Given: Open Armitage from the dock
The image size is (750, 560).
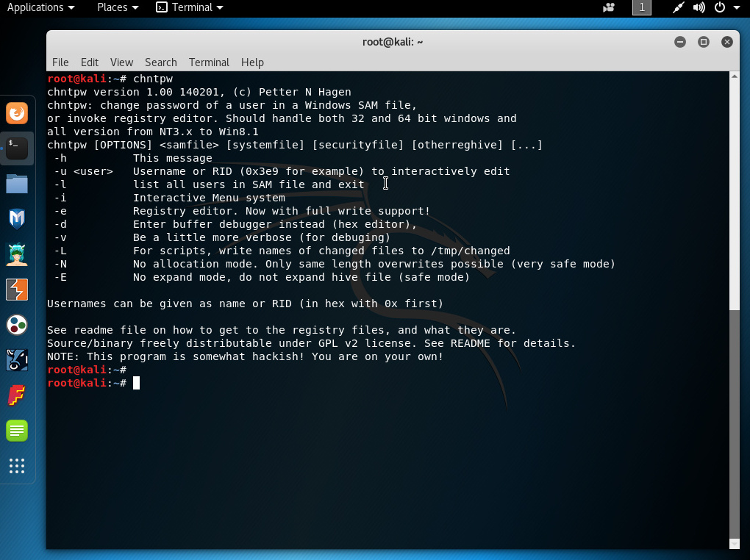Looking at the screenshot, I should [17, 254].
